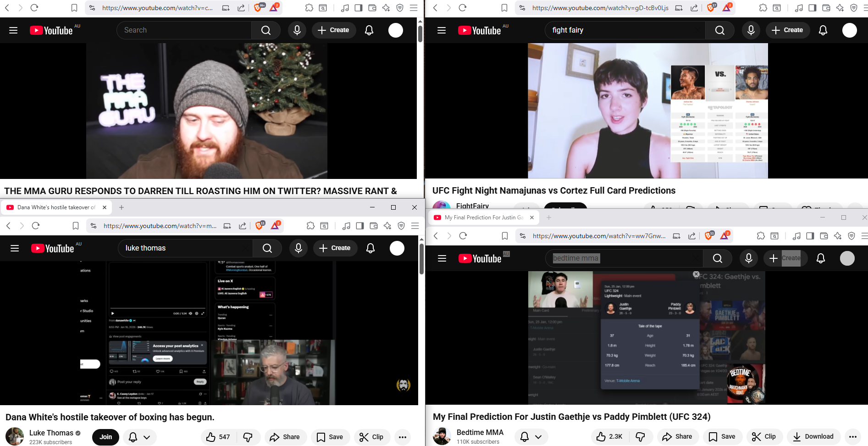Open the Bedtime MMA channel link
Viewport: 868px width, 446px height.
[480, 432]
